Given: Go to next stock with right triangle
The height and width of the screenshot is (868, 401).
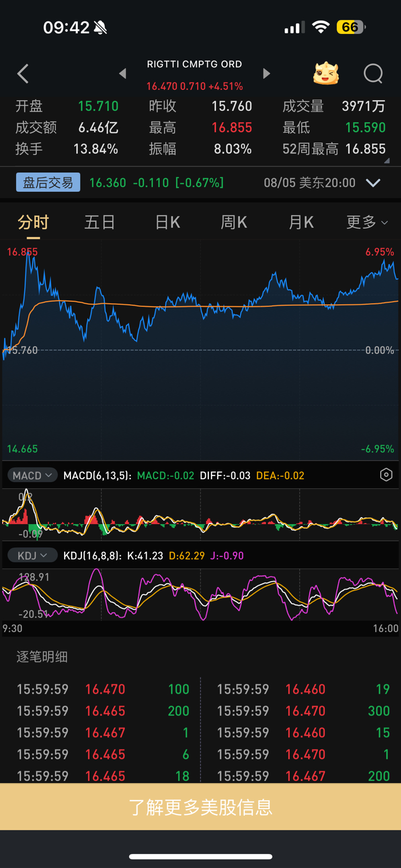Looking at the screenshot, I should pos(266,74).
